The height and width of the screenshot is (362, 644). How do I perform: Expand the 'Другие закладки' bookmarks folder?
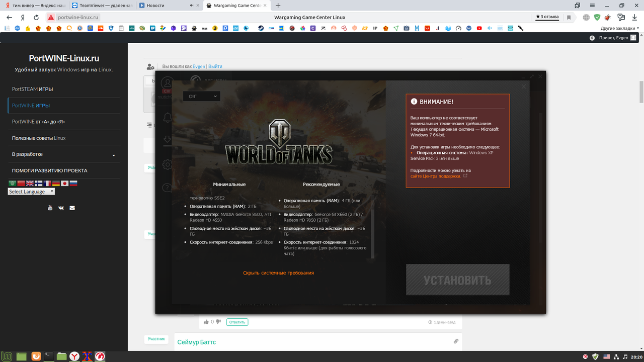coord(620,28)
